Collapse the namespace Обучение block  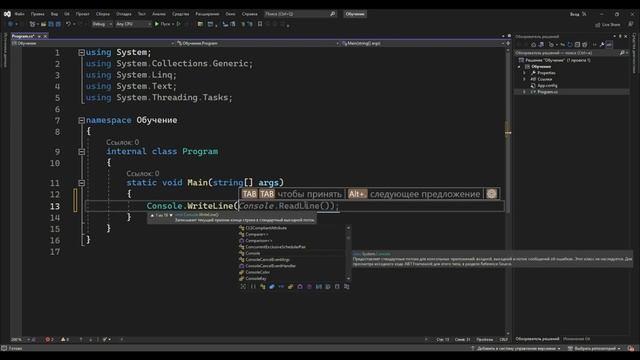(x=81, y=120)
